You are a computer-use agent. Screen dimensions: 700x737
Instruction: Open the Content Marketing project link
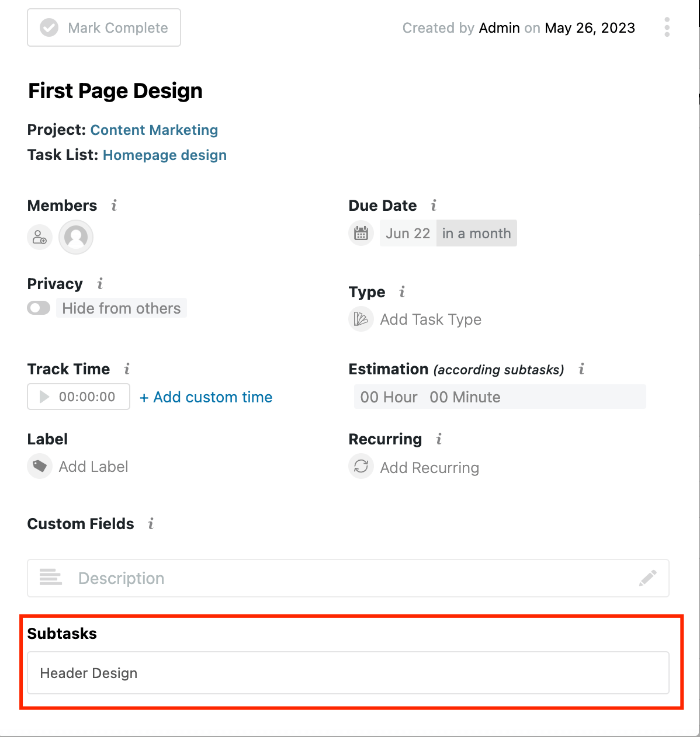tap(154, 130)
